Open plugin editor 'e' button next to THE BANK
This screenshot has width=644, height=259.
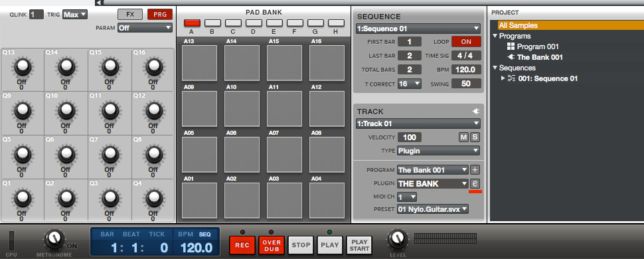click(x=475, y=183)
